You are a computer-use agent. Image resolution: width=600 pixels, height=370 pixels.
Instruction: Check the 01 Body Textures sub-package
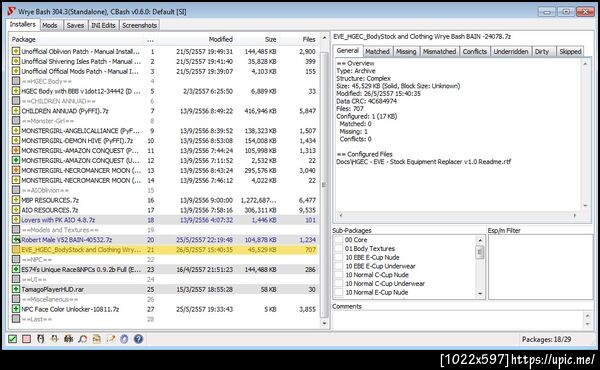tap(339, 249)
